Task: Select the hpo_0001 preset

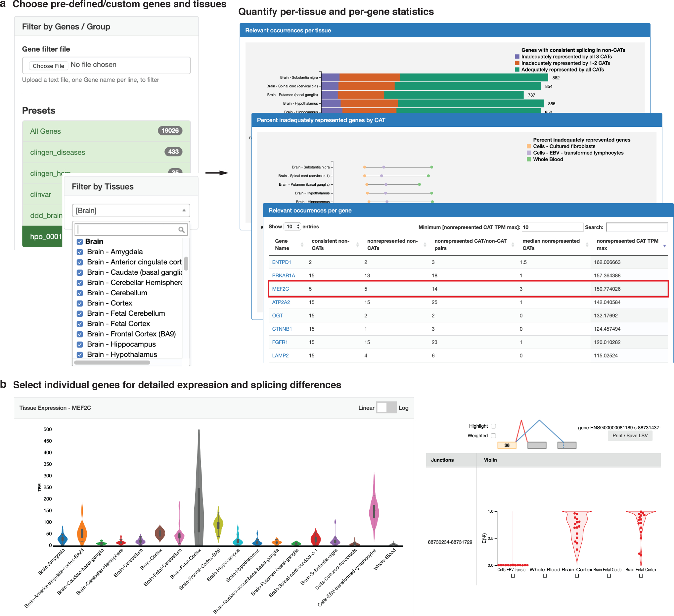Action: [43, 236]
